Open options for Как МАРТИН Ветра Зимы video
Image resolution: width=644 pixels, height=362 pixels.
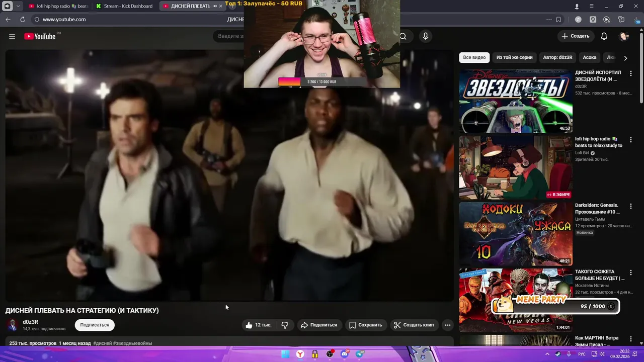[631, 339]
